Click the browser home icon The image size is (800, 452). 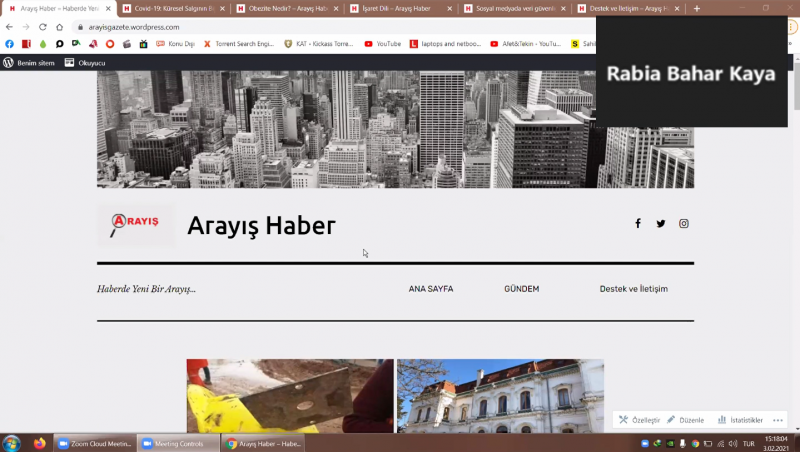pyautogui.click(x=61, y=27)
